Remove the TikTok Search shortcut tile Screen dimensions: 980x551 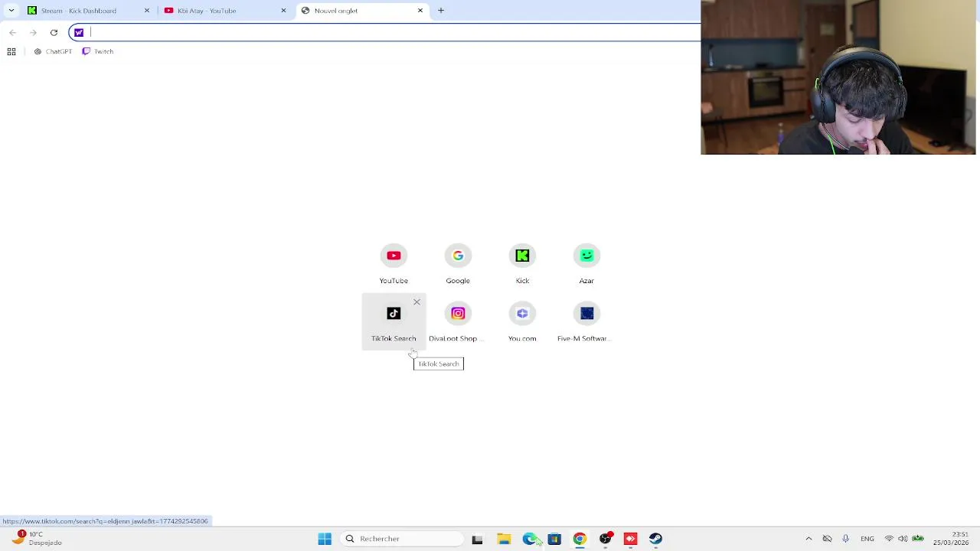click(x=416, y=302)
